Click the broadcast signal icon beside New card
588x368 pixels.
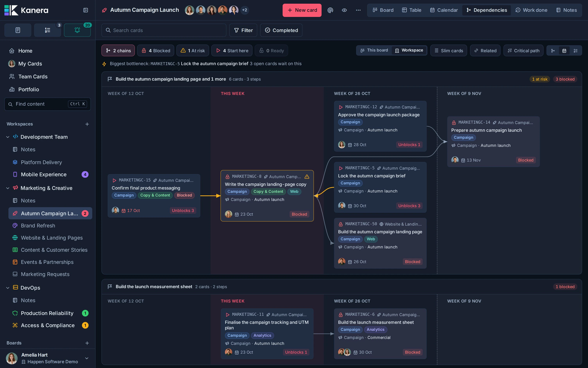click(330, 10)
